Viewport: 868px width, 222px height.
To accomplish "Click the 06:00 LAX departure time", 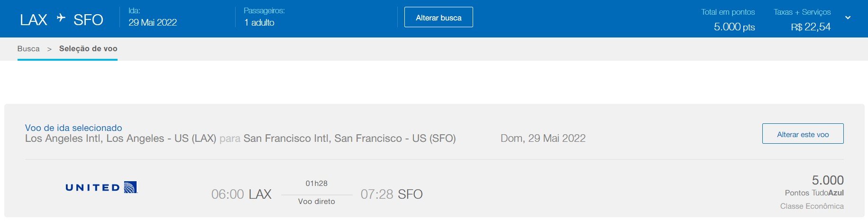I will pyautogui.click(x=241, y=194).
